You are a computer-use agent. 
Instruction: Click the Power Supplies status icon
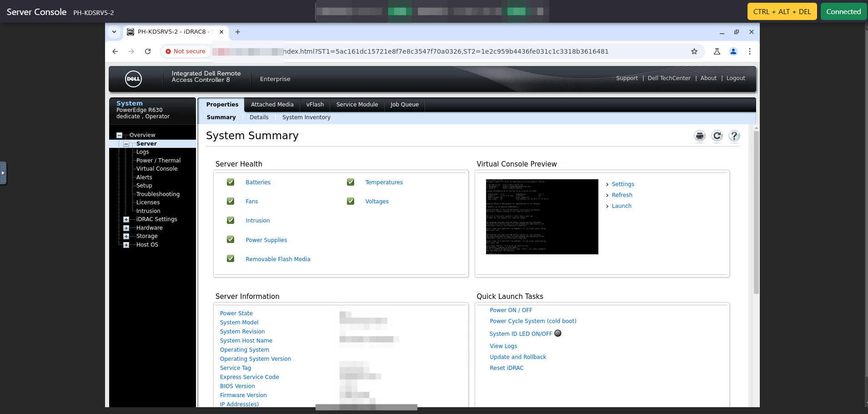pyautogui.click(x=231, y=239)
